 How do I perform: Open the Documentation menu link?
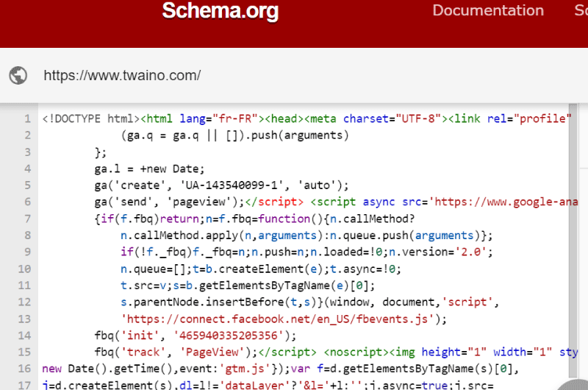pos(488,10)
